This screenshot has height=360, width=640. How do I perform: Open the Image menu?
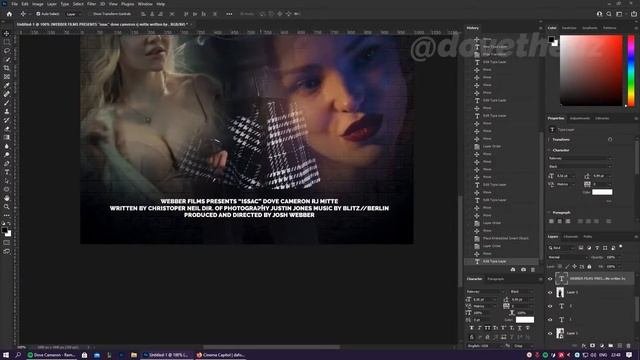[38, 4]
